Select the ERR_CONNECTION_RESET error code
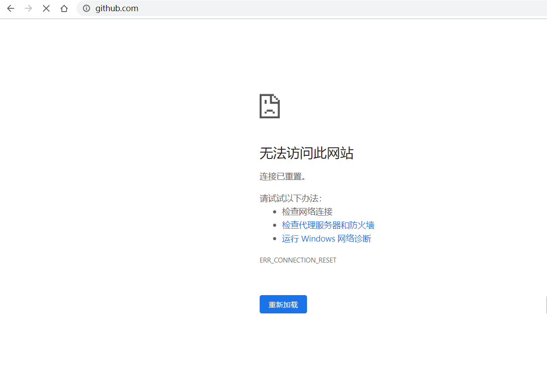 point(298,260)
